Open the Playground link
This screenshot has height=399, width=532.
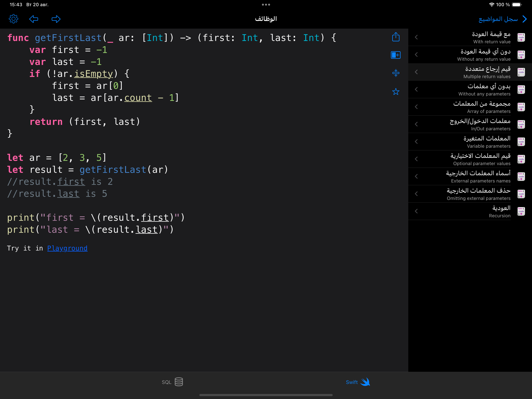67,248
